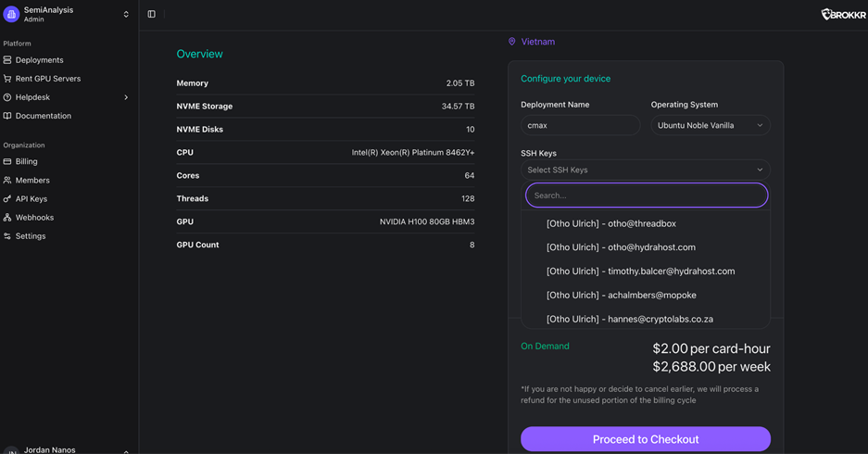Click the Rent GPU Servers cart icon
Screen dimensions: 868x454
coord(7,79)
